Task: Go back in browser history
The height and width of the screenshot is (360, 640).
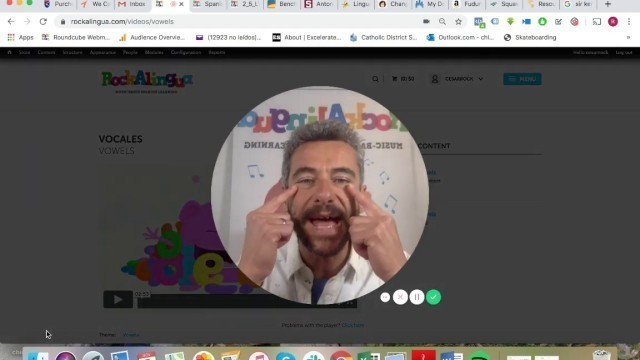Action: 11,22
